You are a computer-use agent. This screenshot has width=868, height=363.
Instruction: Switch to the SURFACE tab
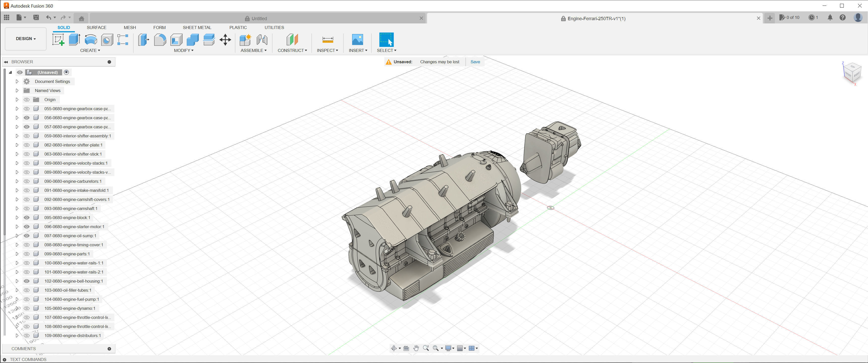coord(96,28)
